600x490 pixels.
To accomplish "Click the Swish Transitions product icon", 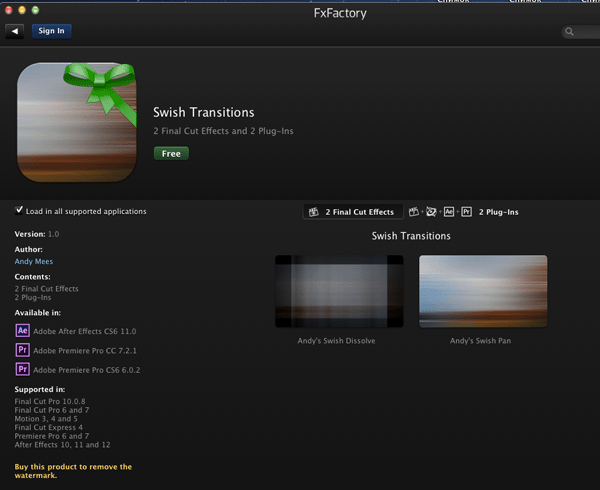I will [77, 122].
